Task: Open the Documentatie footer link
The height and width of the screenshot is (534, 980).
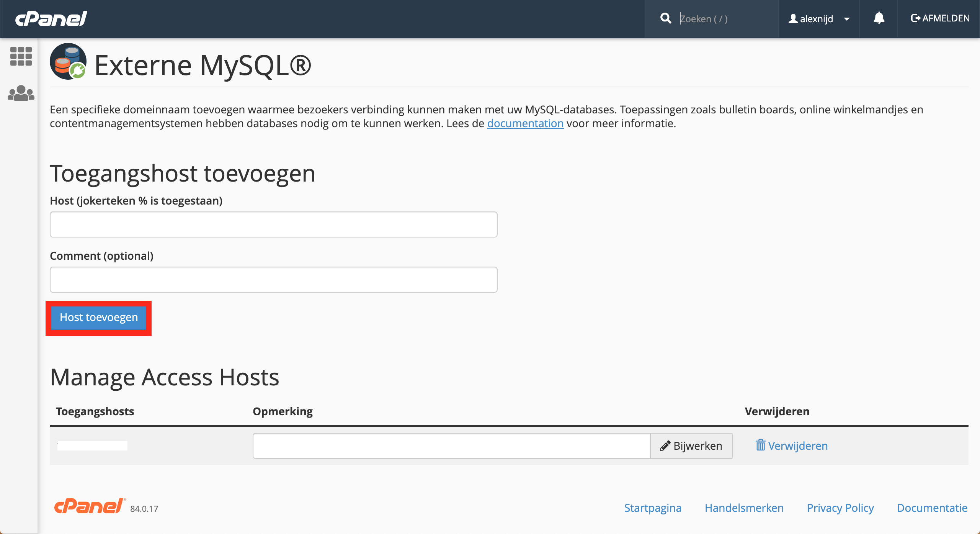Action: [932, 508]
